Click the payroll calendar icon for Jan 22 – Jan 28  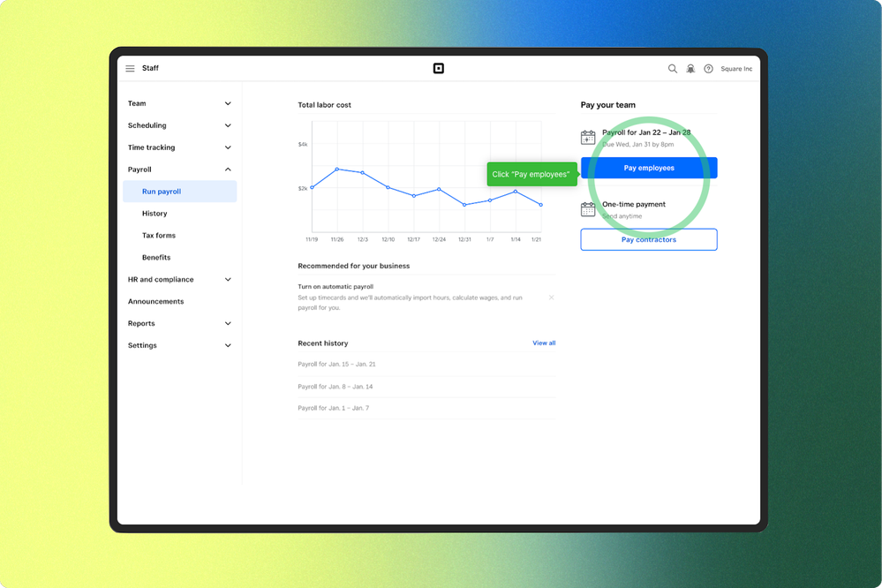coord(588,137)
